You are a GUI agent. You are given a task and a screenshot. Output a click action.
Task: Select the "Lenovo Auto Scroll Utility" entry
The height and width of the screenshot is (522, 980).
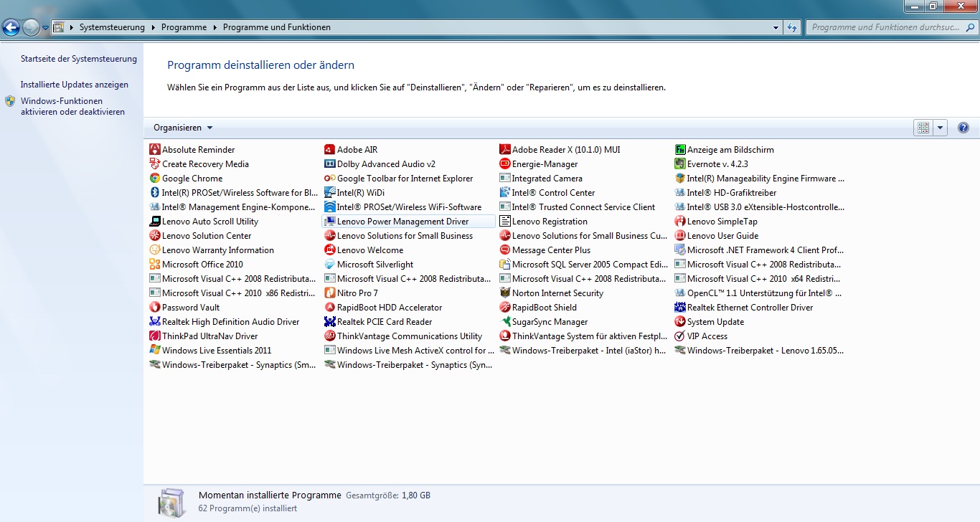pos(204,222)
